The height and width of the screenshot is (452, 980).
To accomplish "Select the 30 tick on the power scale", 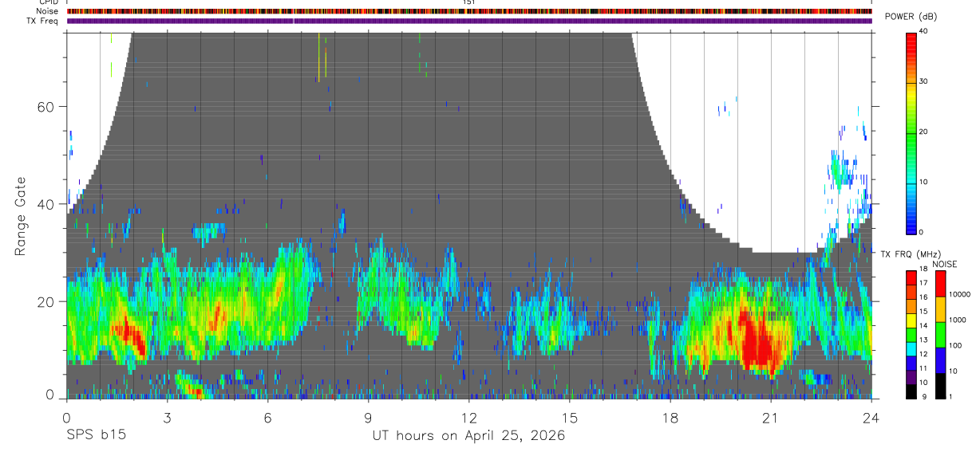I will click(923, 81).
